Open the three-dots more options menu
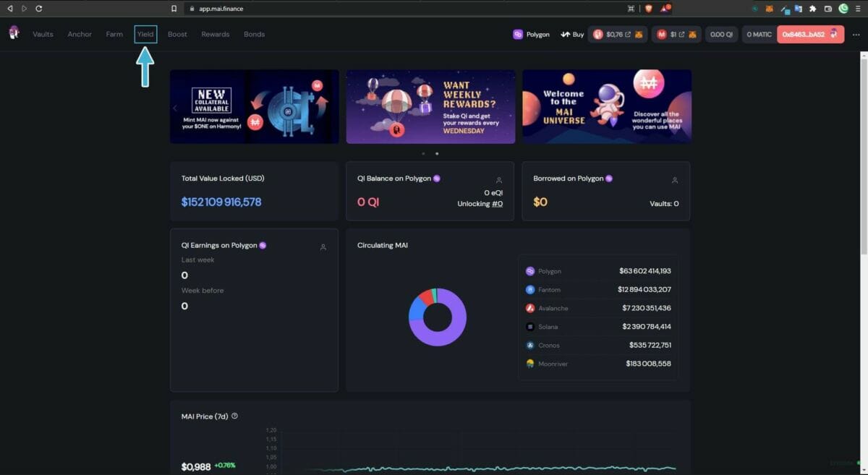The width and height of the screenshot is (868, 475). tap(856, 35)
